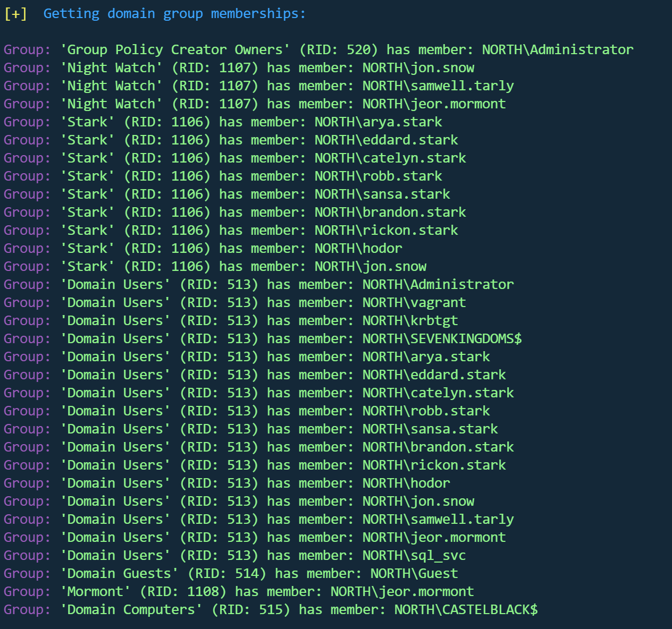
Task: Select the 'Group Policy Creator Owners' group name
Action: [175, 50]
